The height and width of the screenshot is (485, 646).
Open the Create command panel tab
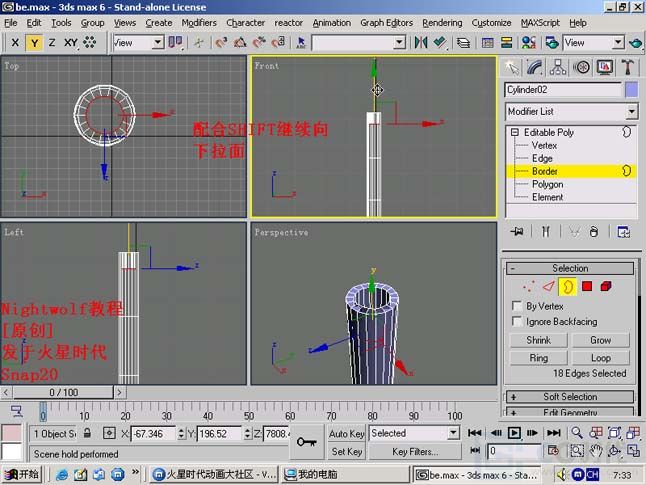point(512,68)
